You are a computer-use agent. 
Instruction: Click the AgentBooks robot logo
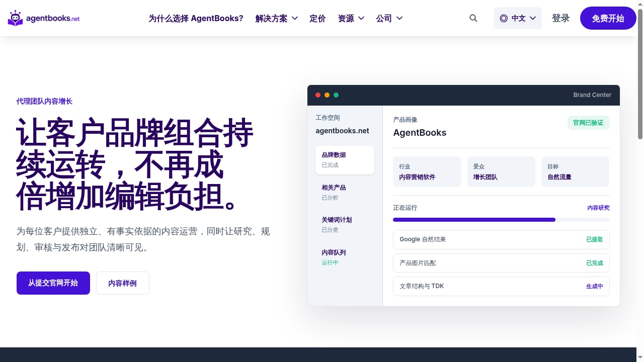coord(44,18)
